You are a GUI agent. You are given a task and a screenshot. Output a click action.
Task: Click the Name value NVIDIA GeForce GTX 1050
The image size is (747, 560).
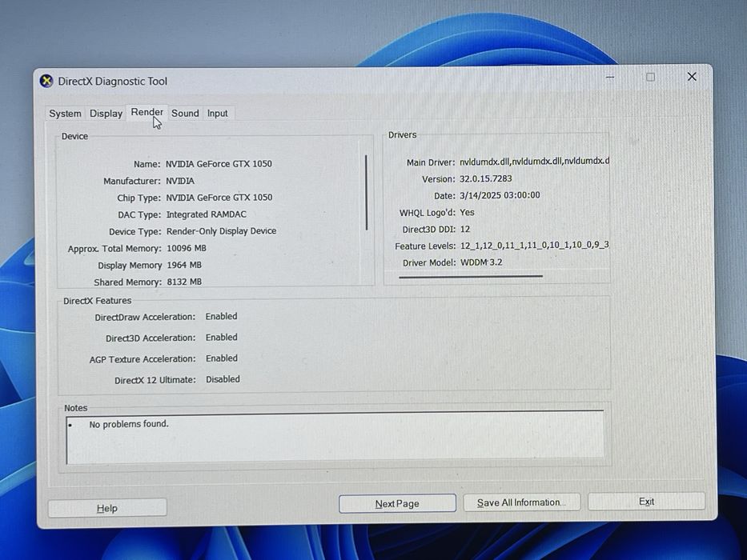(x=219, y=164)
